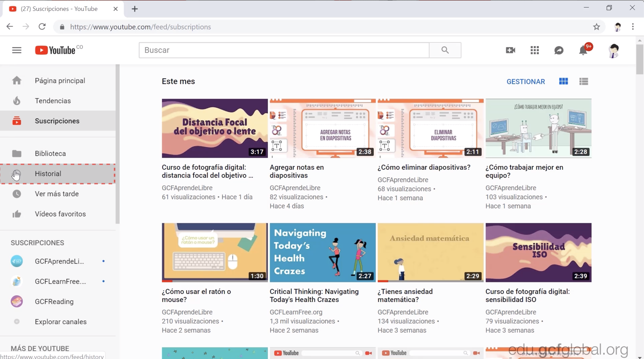Open Ansiedad matemática video thumbnail

[430, 252]
